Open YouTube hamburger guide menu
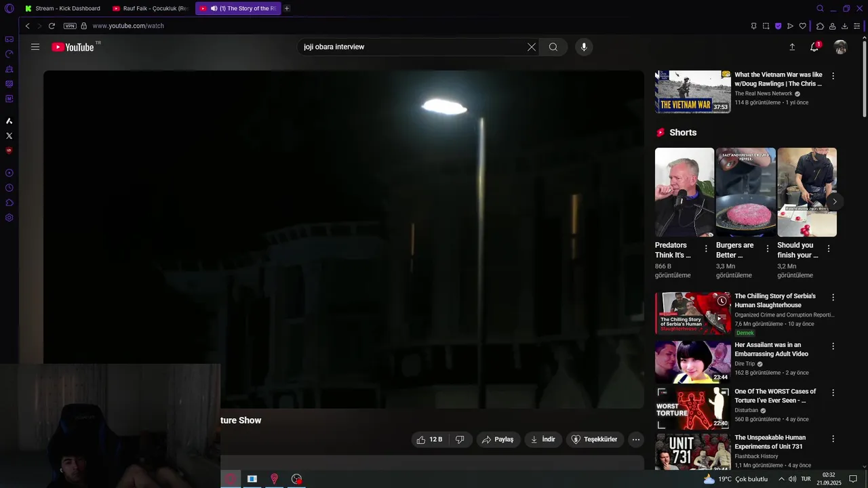This screenshot has width=868, height=488. pos(35,47)
